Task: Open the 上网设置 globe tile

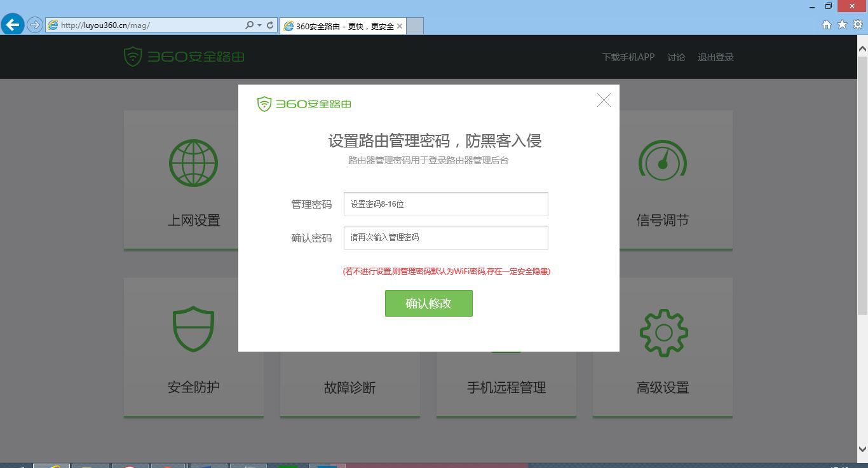Action: [194, 180]
